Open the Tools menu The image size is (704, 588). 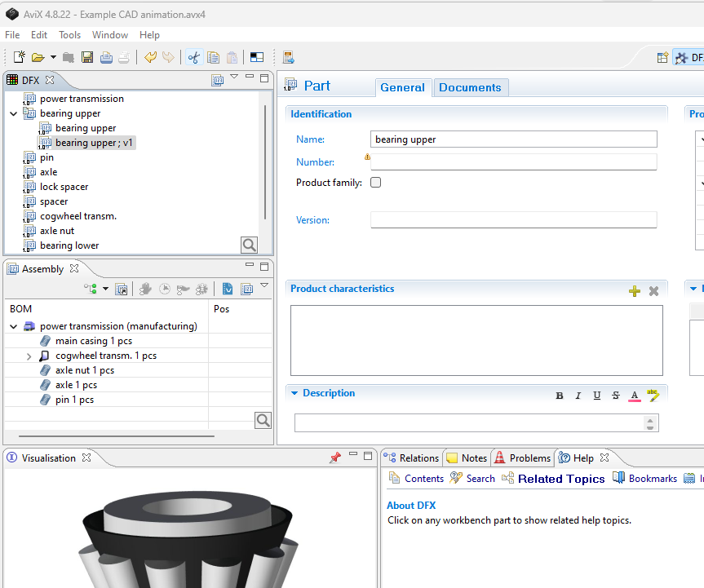(69, 35)
